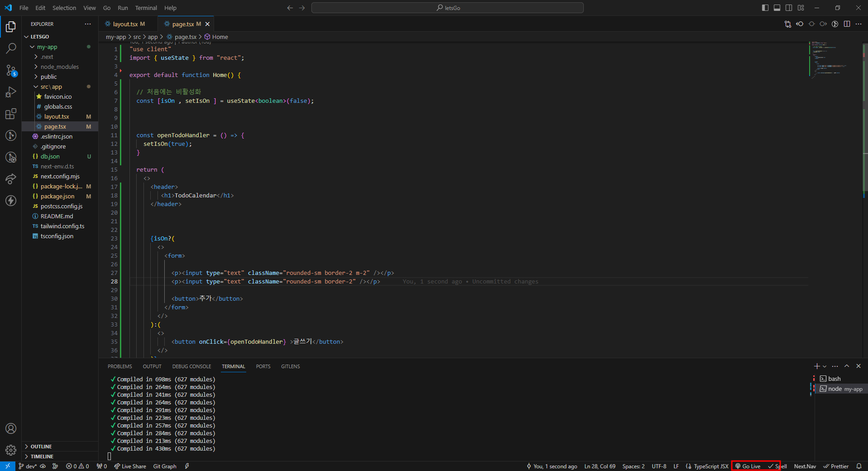868x471 pixels.
Task: Click the Open Changes compare icon
Action: (788, 24)
